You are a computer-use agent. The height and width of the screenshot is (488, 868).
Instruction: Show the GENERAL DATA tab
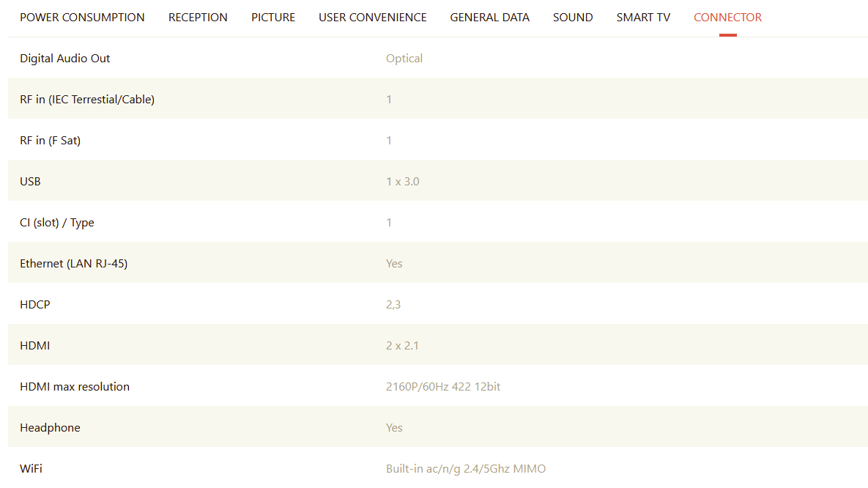[x=489, y=18]
